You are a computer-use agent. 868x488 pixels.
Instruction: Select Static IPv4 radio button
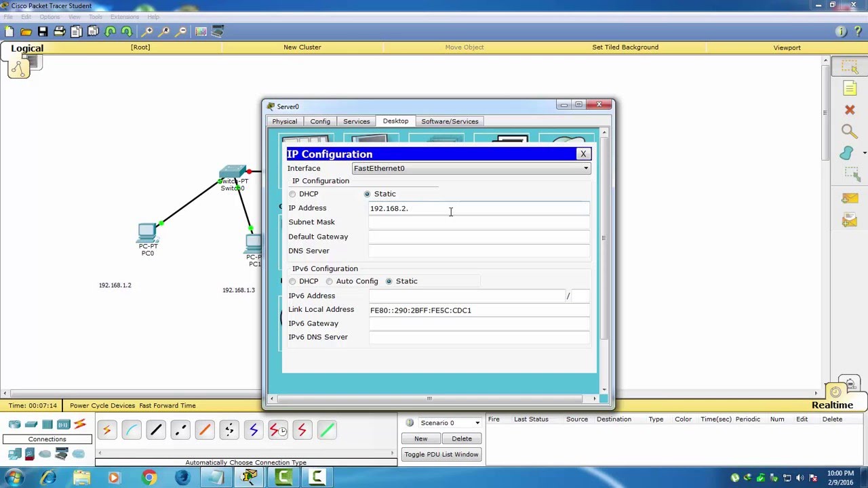tap(367, 194)
